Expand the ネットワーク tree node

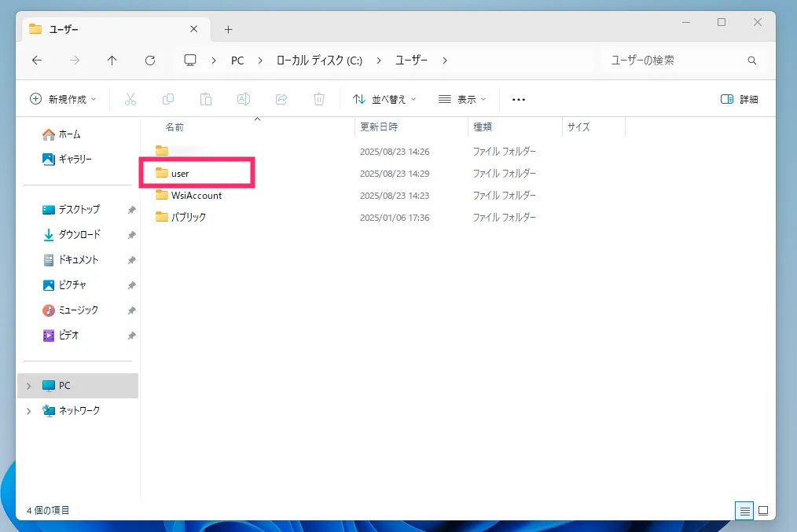pyautogui.click(x=29, y=411)
